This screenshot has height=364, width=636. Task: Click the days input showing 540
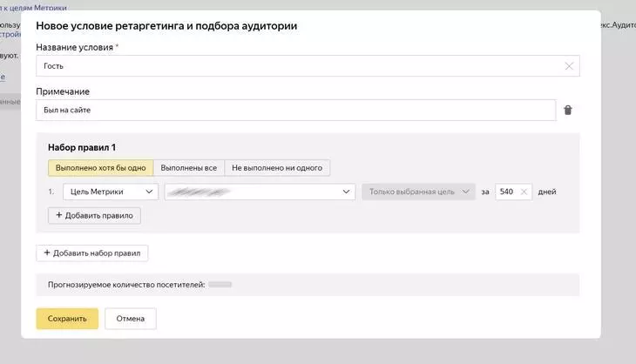513,192
